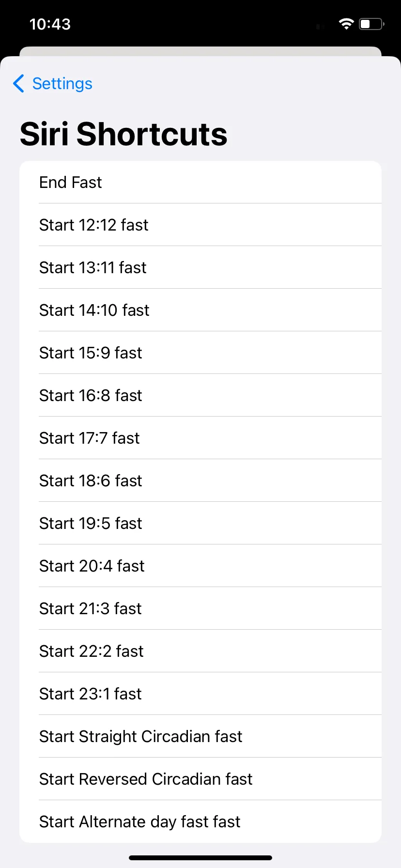This screenshot has width=401, height=868.
Task: Tap Start 15:9 fast entry
Action: click(x=200, y=353)
